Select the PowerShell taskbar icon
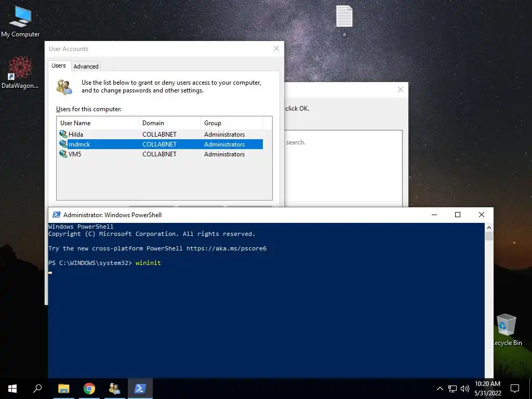This screenshot has width=532, height=399. tap(140, 389)
